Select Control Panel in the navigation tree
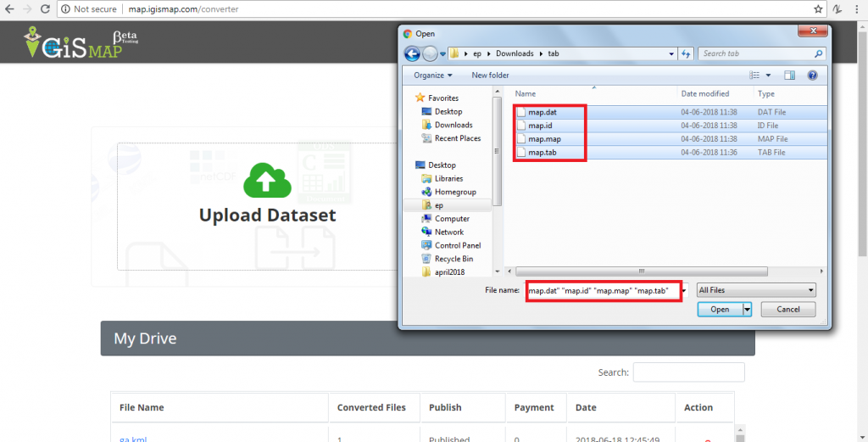 458,245
